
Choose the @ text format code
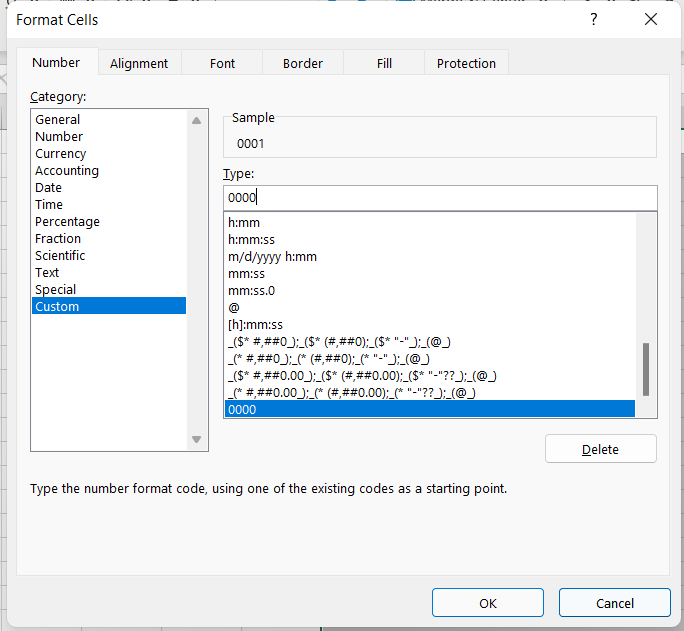[430, 307]
